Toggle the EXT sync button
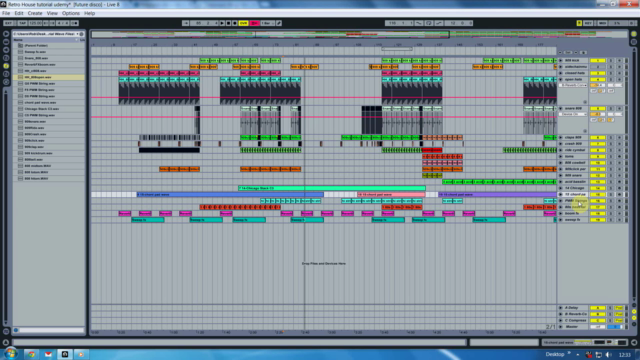 [8, 23]
